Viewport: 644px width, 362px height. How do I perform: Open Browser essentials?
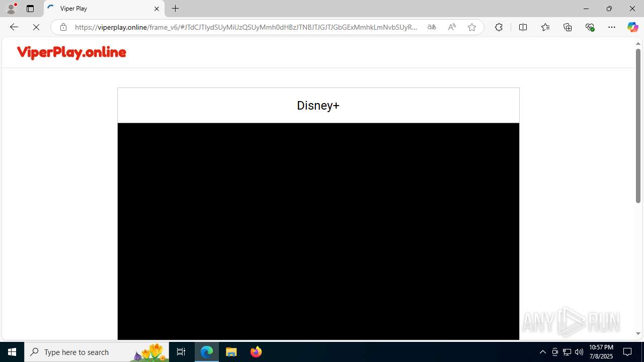pyautogui.click(x=590, y=27)
